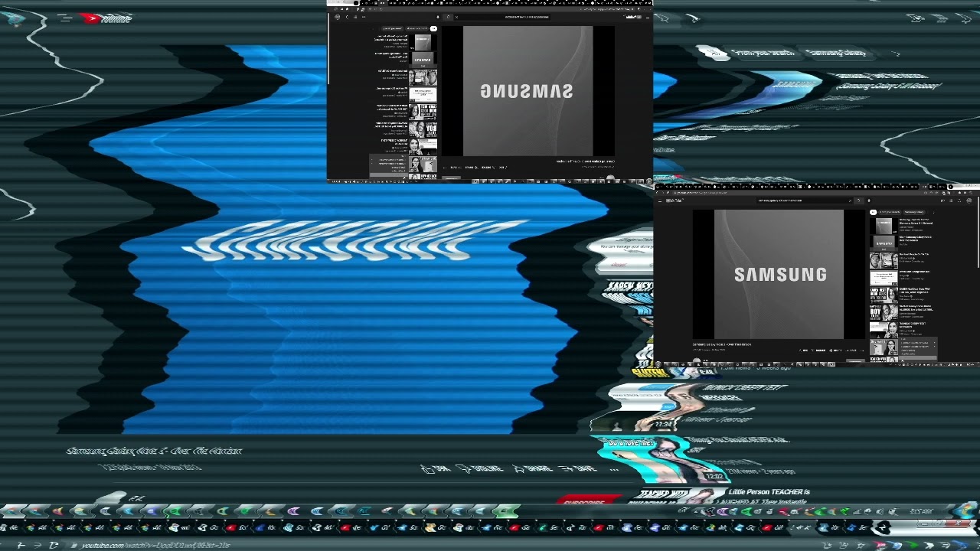The width and height of the screenshot is (980, 551).
Task: Save the video in bottom-right window
Action: click(851, 350)
